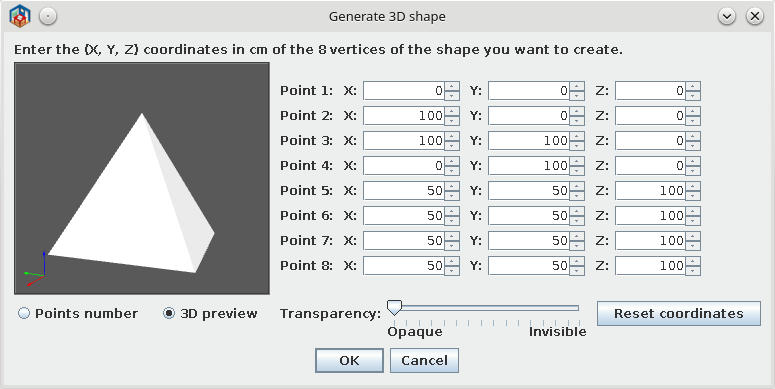This screenshot has height=389, width=775.
Task: Confirm the shape with OK
Action: point(349,360)
